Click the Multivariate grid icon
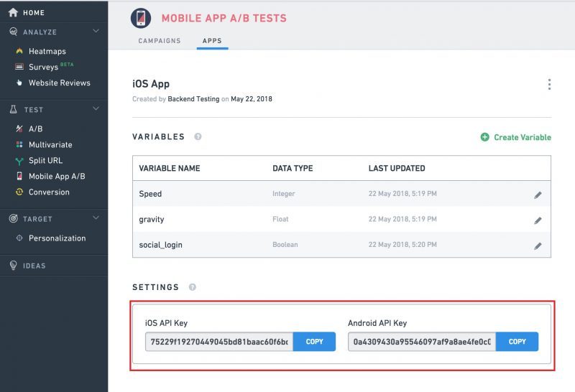575x392 pixels. click(x=19, y=144)
